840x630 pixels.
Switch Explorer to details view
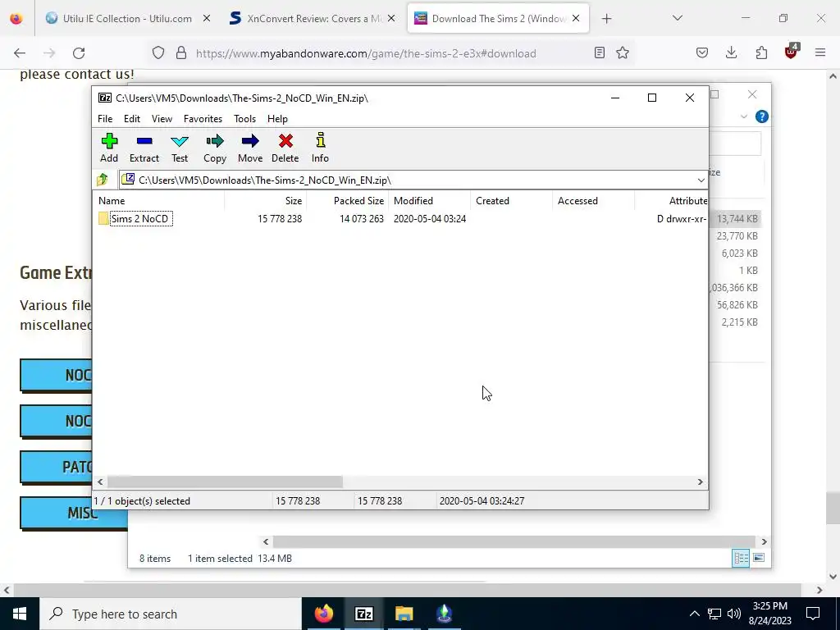tap(741, 558)
